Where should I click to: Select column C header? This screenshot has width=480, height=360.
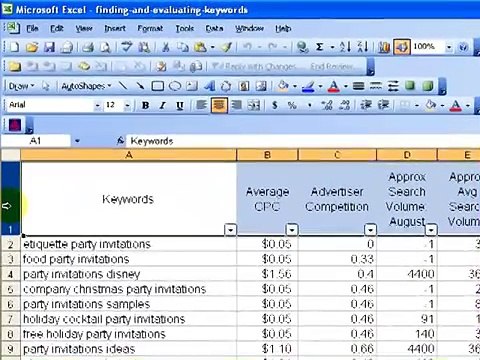tap(337, 155)
